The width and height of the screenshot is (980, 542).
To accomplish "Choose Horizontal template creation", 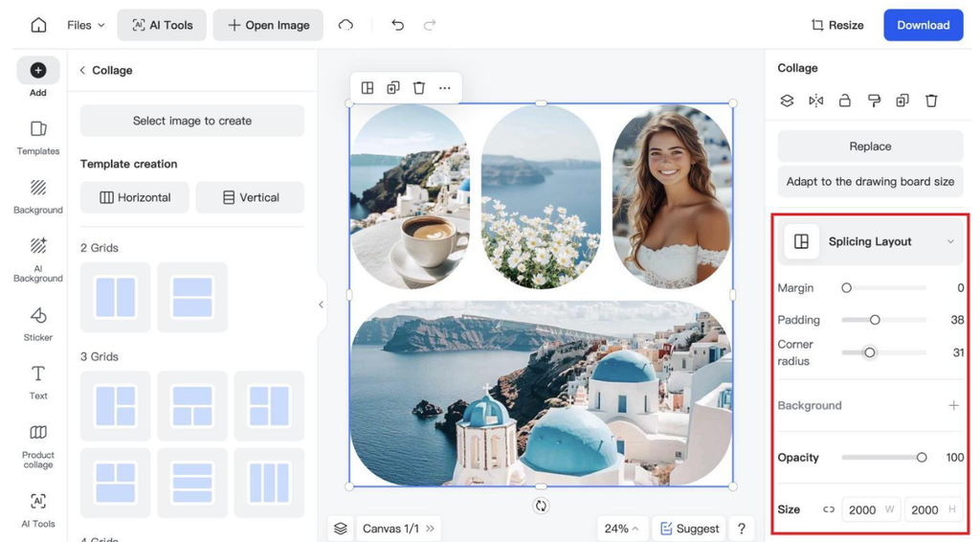I will 134,197.
